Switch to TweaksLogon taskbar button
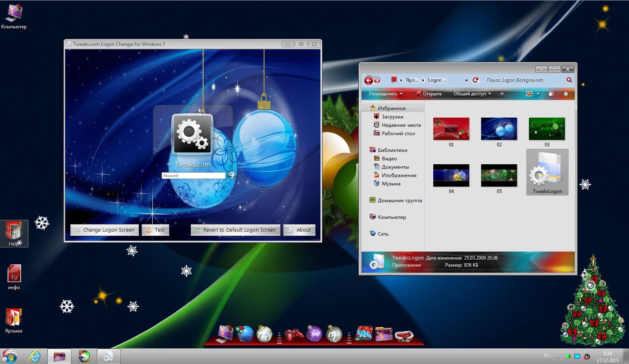 click(x=108, y=356)
